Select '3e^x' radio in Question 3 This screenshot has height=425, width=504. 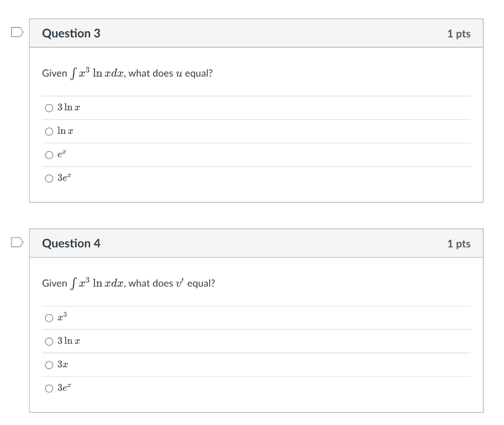coord(49,179)
